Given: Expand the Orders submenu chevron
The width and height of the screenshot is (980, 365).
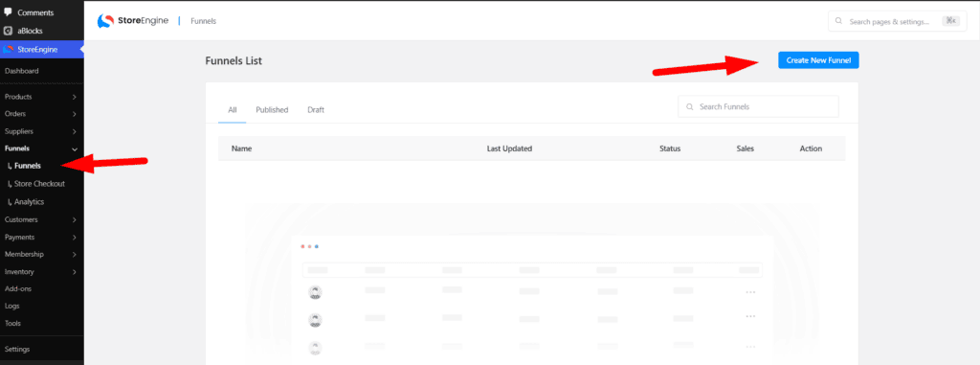Looking at the screenshot, I should [x=75, y=114].
